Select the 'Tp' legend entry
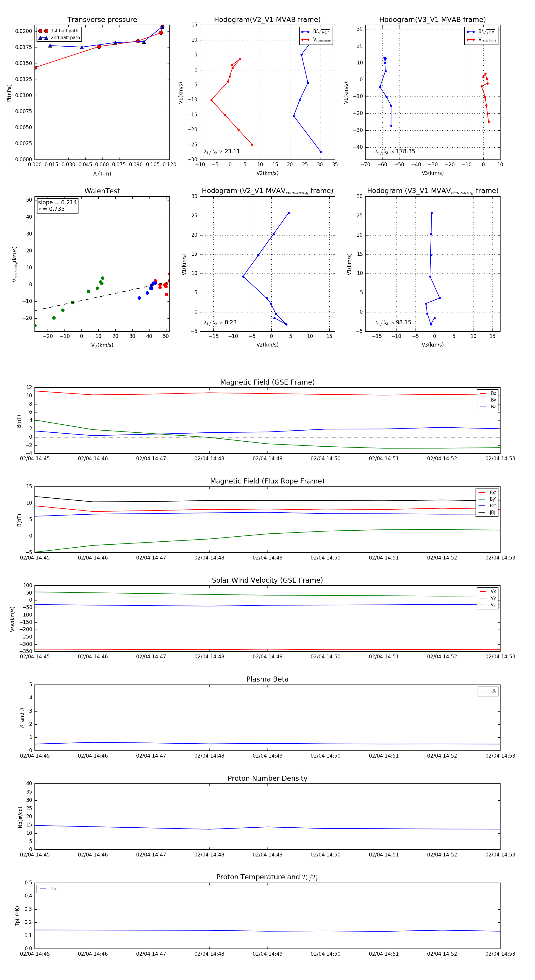Screen dimensions: 535x980 pos(48,889)
